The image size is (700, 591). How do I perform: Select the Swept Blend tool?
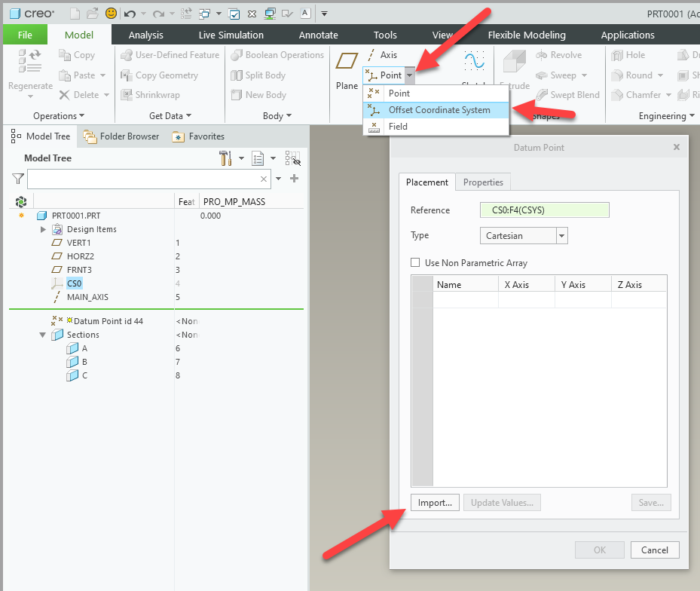pyautogui.click(x=567, y=95)
